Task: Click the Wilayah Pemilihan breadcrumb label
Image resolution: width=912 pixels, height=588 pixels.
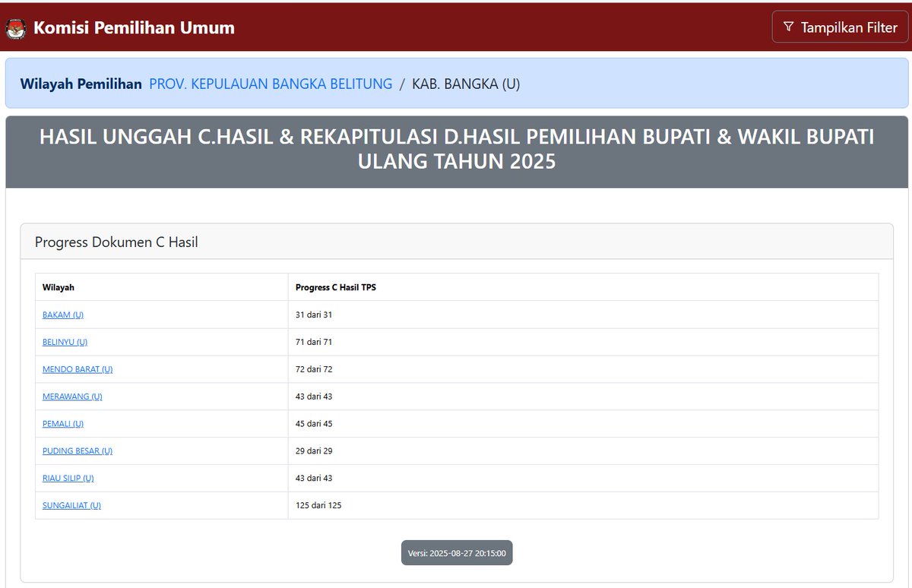Action: 81,84
